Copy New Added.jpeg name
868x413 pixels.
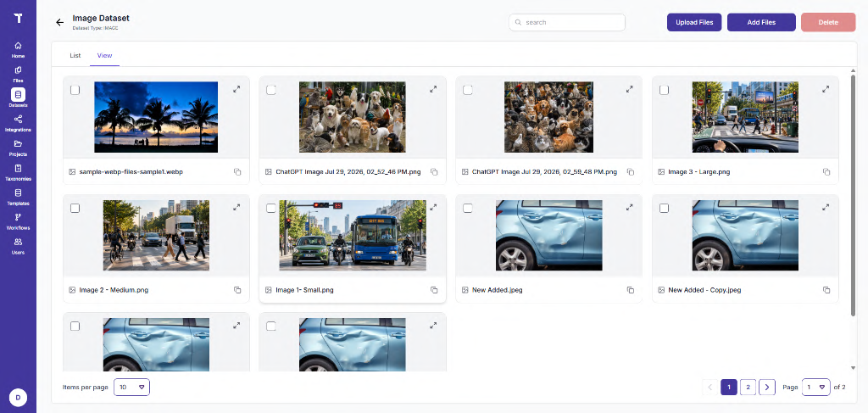pyautogui.click(x=630, y=290)
